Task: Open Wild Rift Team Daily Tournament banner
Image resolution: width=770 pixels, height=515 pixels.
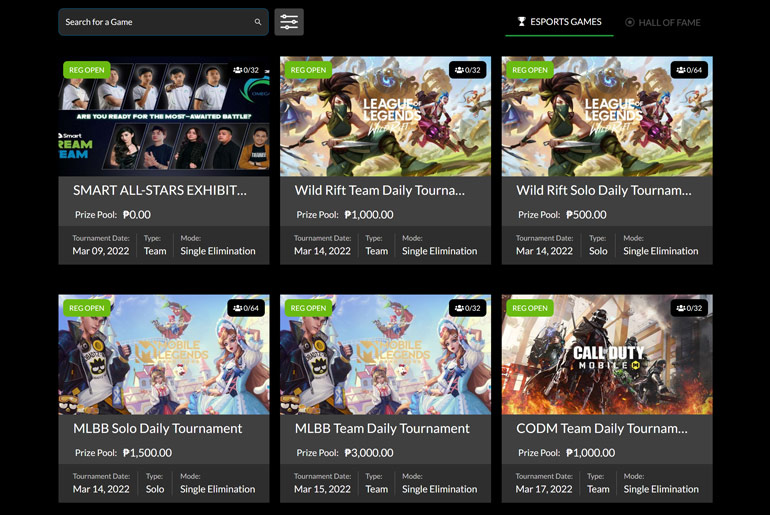Action: [x=385, y=116]
